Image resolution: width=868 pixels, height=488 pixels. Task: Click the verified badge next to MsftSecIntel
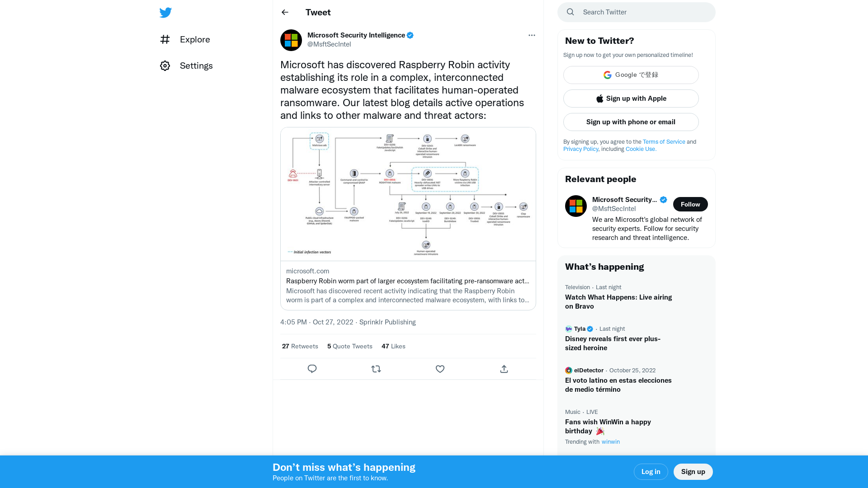coord(410,35)
